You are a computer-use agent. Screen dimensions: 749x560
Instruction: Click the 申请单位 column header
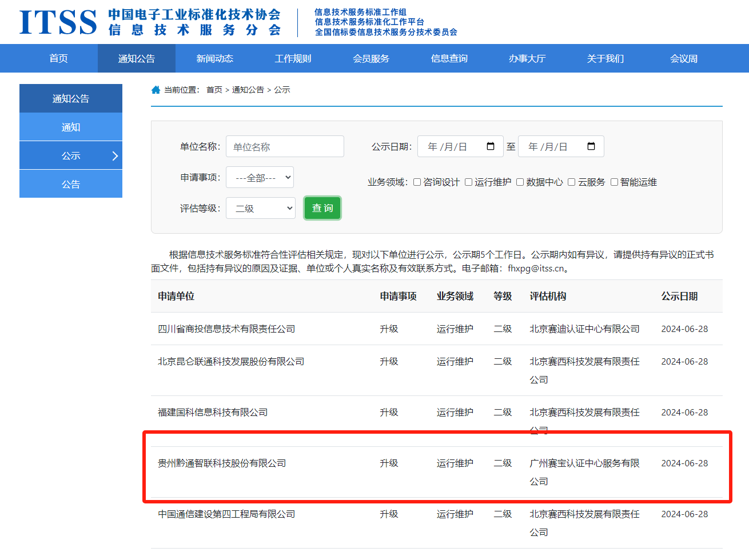click(x=176, y=296)
